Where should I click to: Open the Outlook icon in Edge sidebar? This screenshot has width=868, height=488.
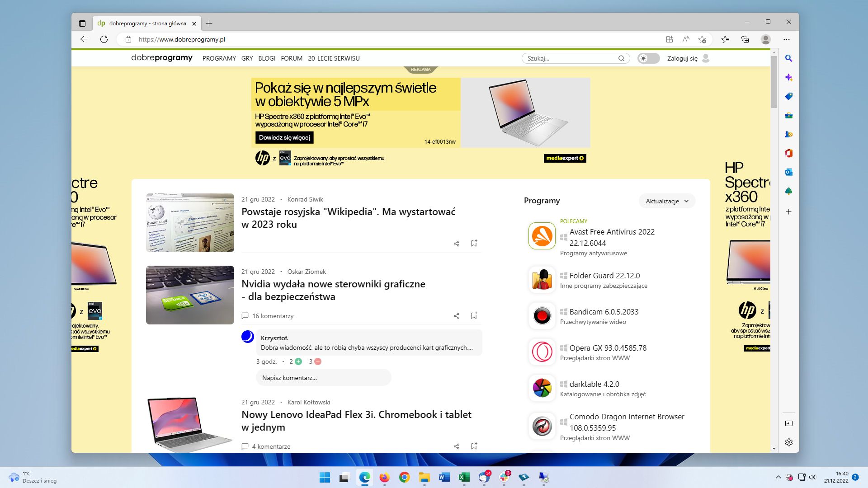click(x=788, y=172)
